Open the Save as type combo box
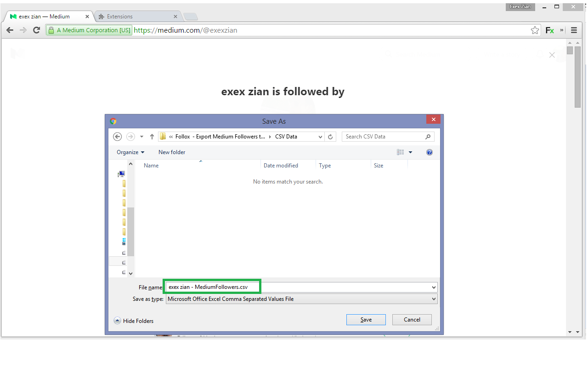Viewport: 588px width, 368px height. (x=301, y=299)
